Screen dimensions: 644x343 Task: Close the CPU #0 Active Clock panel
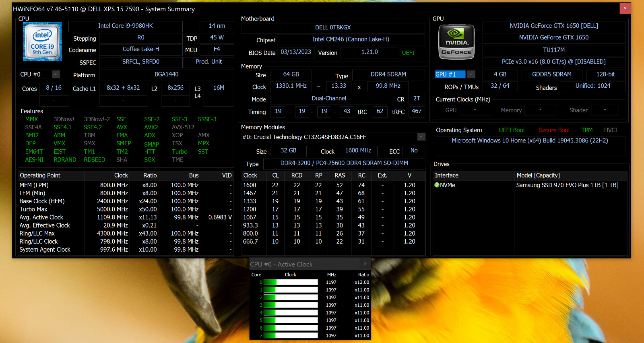click(x=365, y=264)
